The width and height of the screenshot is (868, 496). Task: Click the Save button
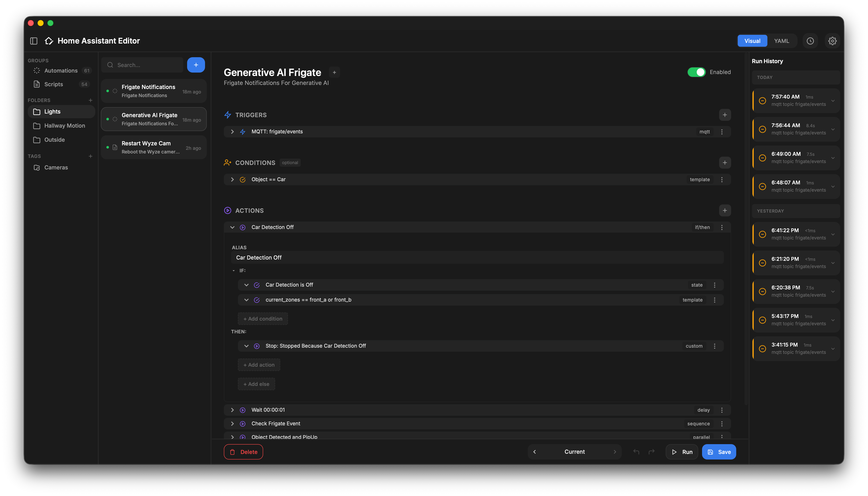coord(719,452)
